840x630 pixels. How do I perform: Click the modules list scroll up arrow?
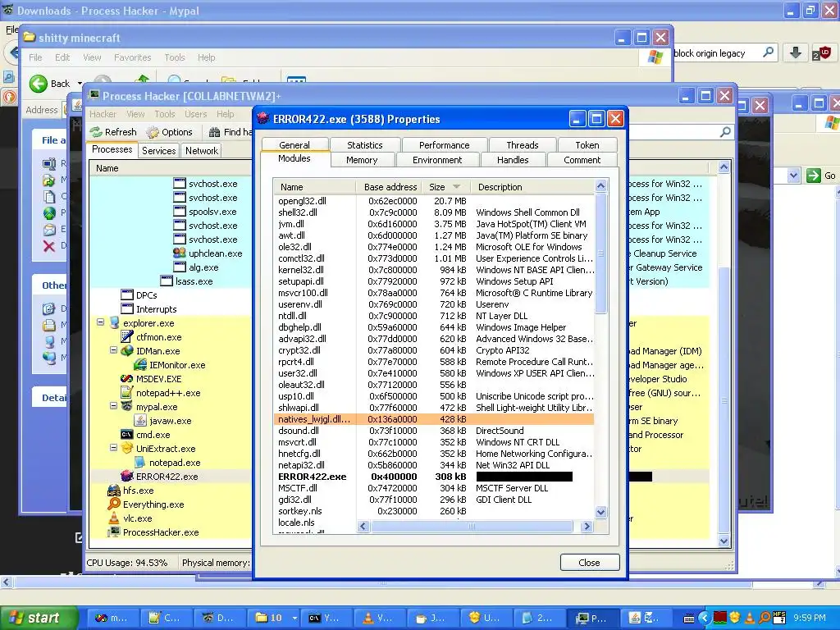click(x=600, y=186)
